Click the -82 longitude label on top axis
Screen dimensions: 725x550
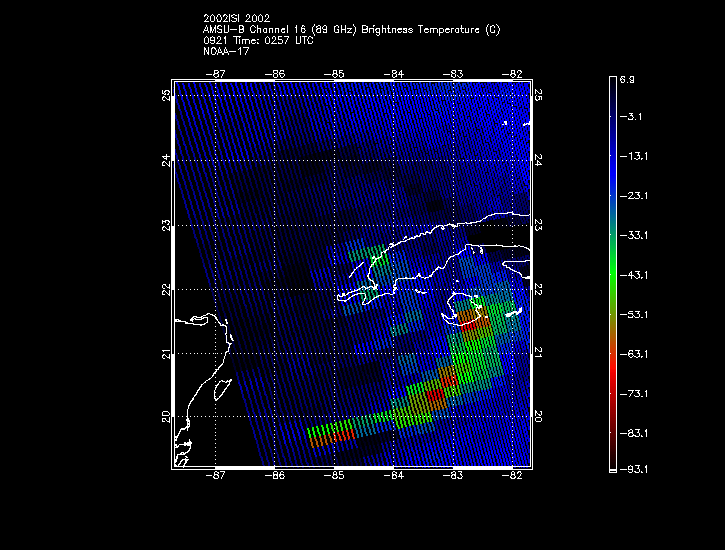[x=512, y=74]
